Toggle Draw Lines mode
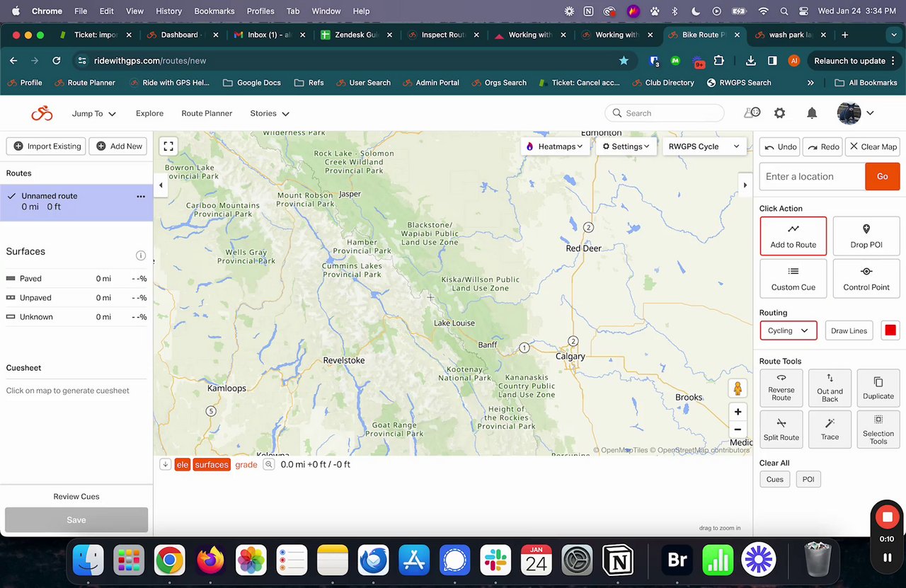Screen dimensions: 906x588 (x=849, y=330)
